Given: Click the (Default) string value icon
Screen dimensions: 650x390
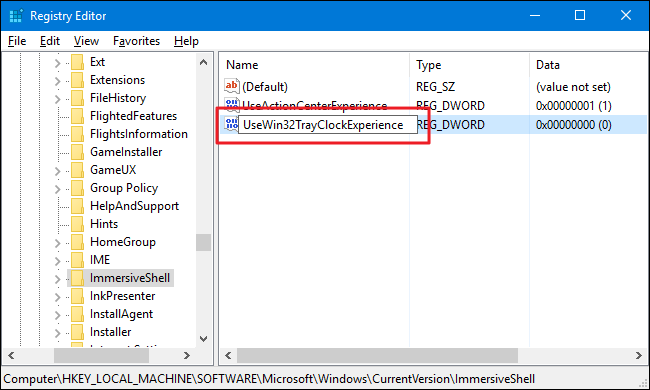Looking at the screenshot, I should [232, 86].
